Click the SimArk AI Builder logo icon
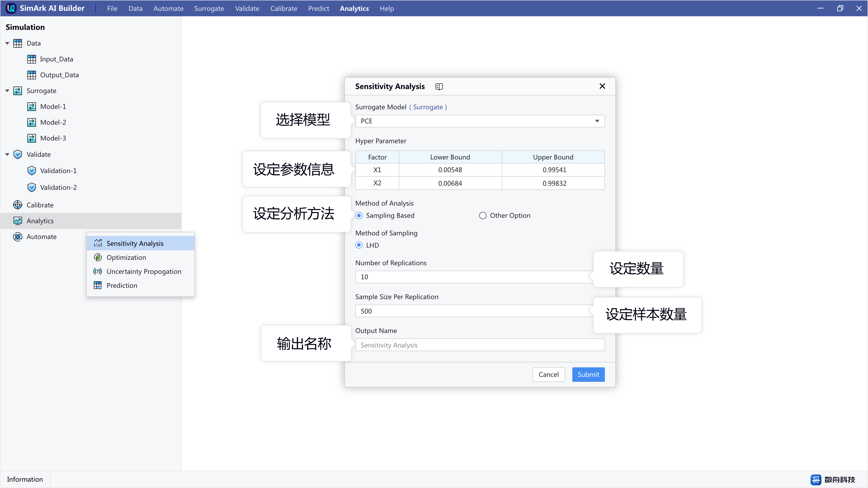This screenshot has width=868, height=488. coord(11,8)
